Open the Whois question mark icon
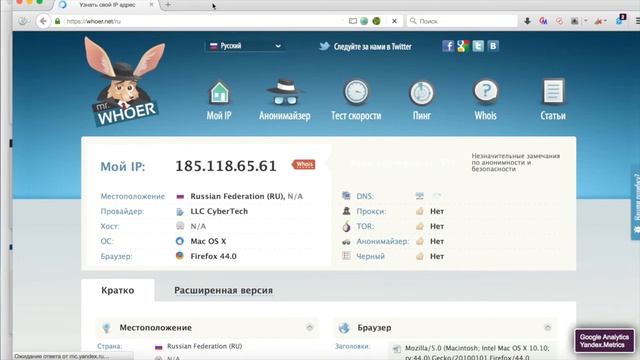 [485, 91]
